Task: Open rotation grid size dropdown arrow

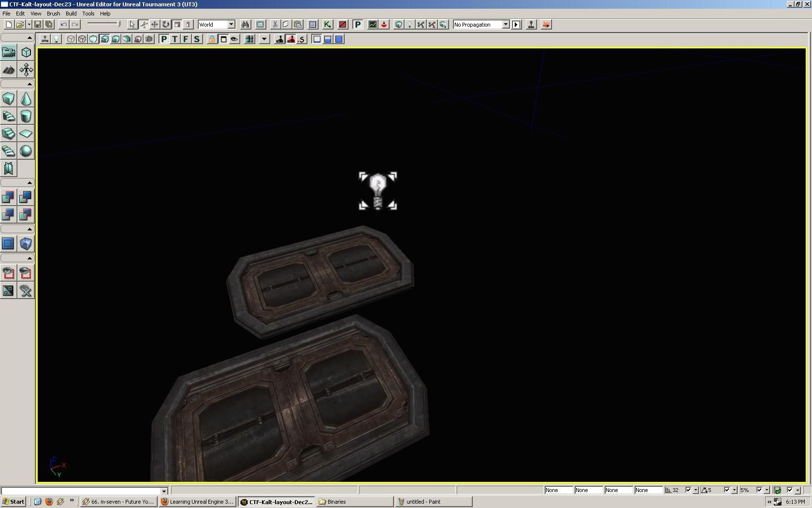Action: [734, 490]
